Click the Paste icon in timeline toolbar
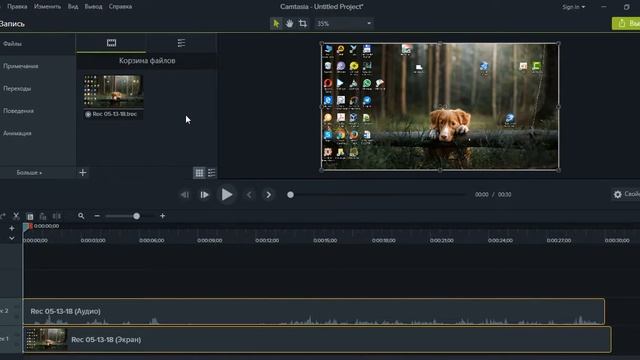This screenshot has height=360, width=640. 43,216
